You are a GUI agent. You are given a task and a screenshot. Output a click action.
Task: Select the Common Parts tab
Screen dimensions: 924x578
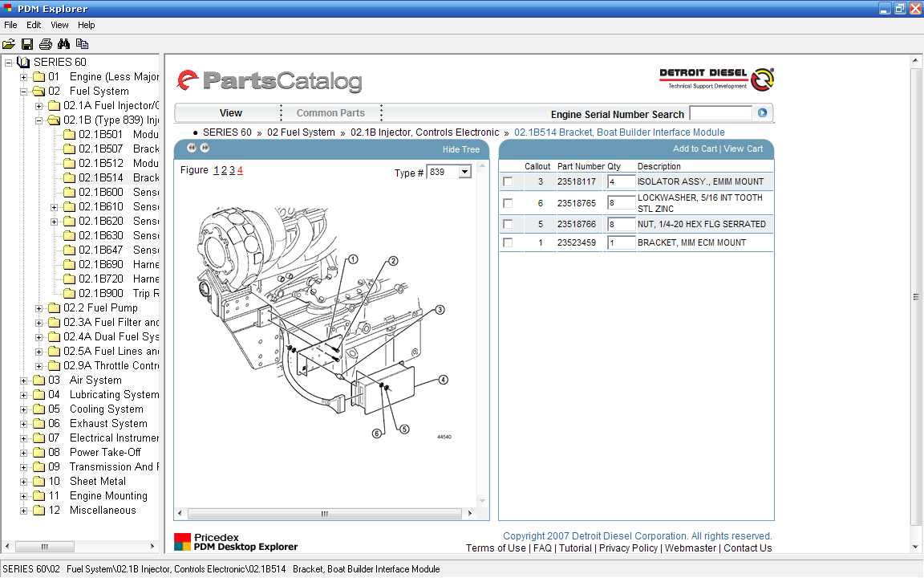click(x=330, y=112)
